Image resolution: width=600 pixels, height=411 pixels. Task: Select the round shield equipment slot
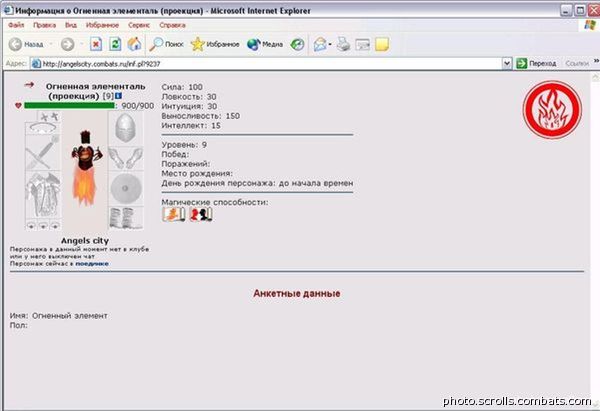click(x=126, y=188)
